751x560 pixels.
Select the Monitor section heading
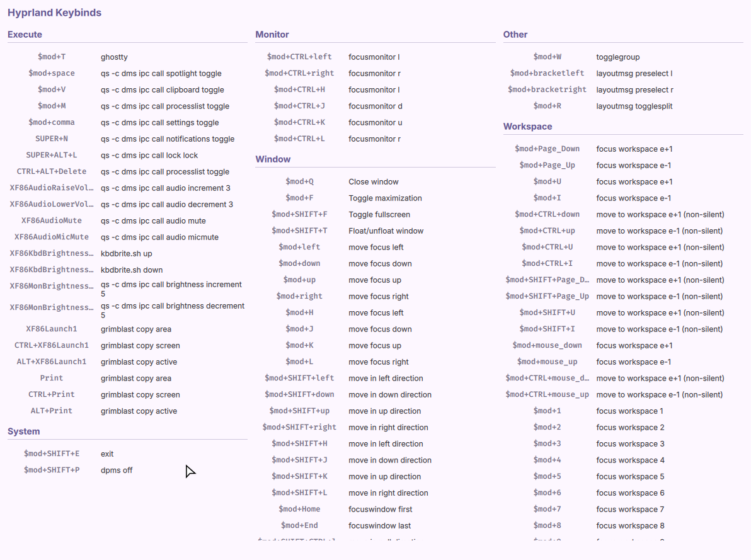272,35
